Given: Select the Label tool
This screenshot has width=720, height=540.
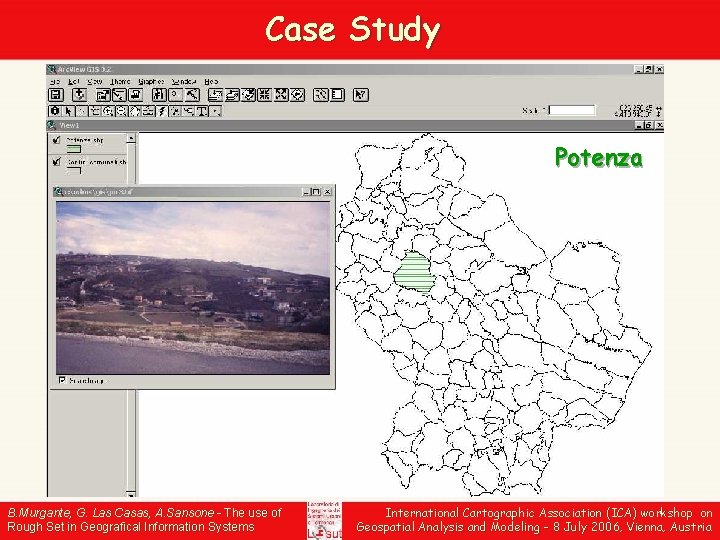Looking at the screenshot, I should point(189,111).
